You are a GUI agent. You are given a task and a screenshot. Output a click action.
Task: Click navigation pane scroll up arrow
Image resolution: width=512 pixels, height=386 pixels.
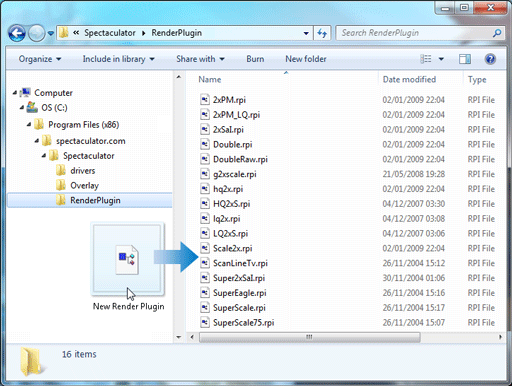click(179, 77)
